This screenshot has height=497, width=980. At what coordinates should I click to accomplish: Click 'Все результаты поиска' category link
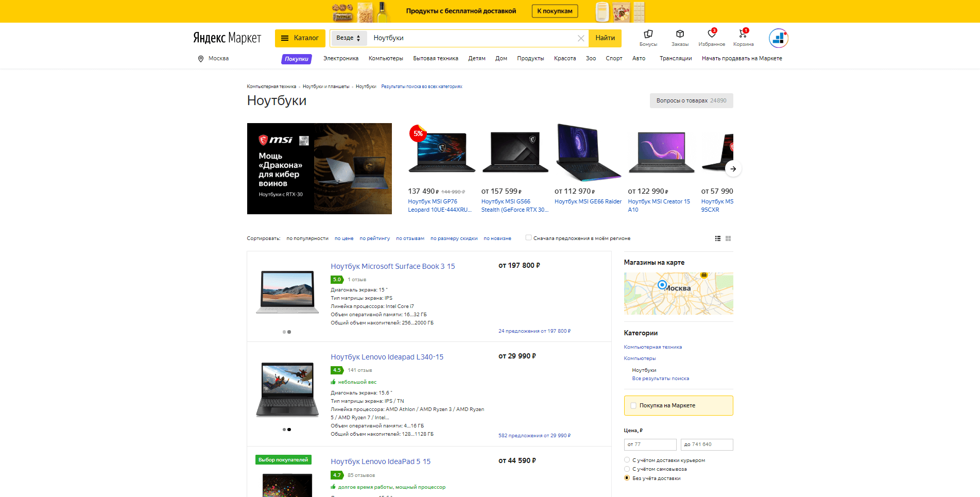pos(661,379)
